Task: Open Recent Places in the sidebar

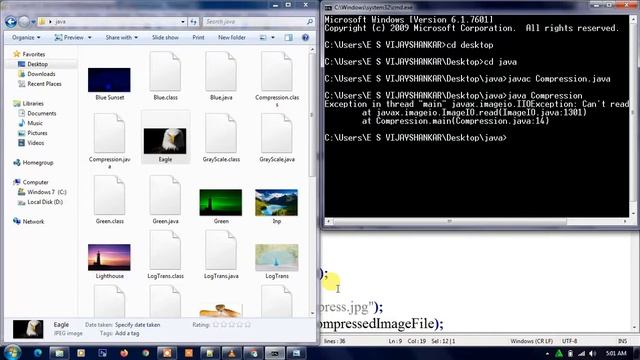Action: point(44,84)
